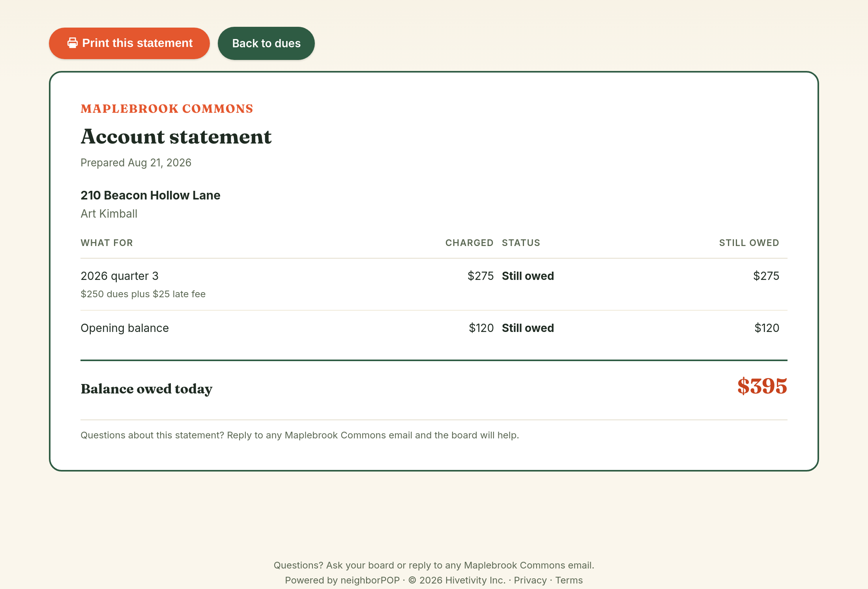Click the printer icon in the Print button
The width and height of the screenshot is (868, 589).
tap(73, 43)
